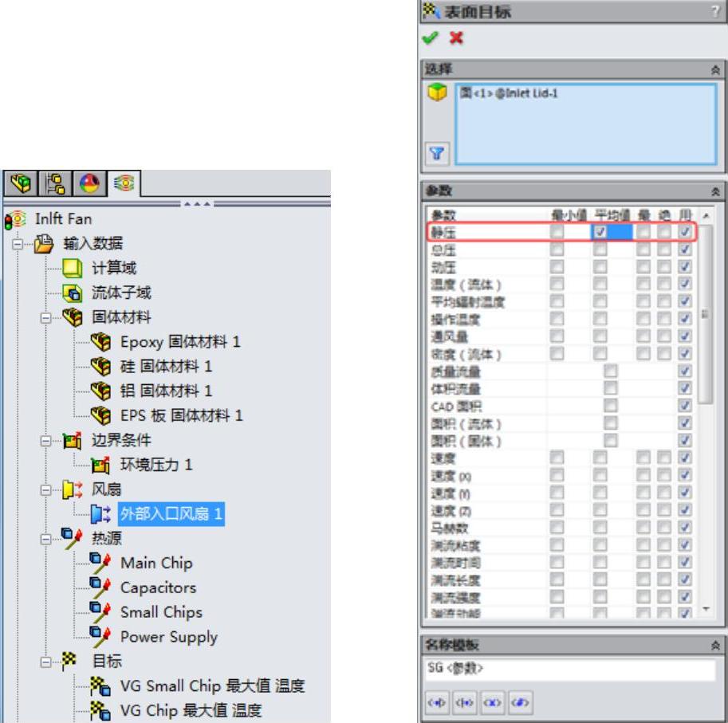Select the Small Chips heat source

tap(162, 612)
